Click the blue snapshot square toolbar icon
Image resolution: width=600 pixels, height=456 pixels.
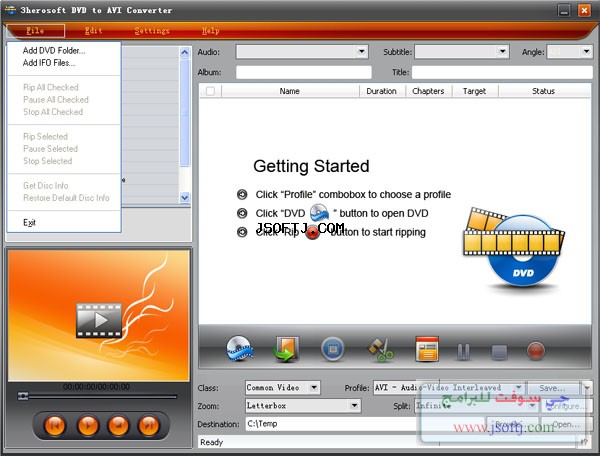point(332,349)
